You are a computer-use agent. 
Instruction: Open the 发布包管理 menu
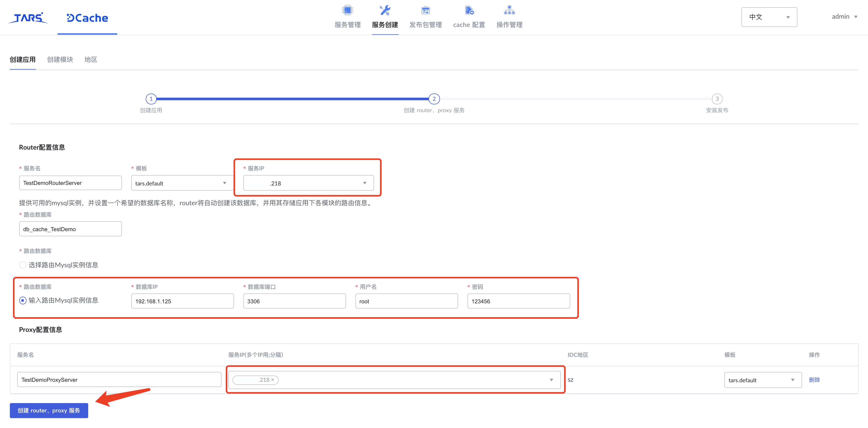(x=426, y=25)
